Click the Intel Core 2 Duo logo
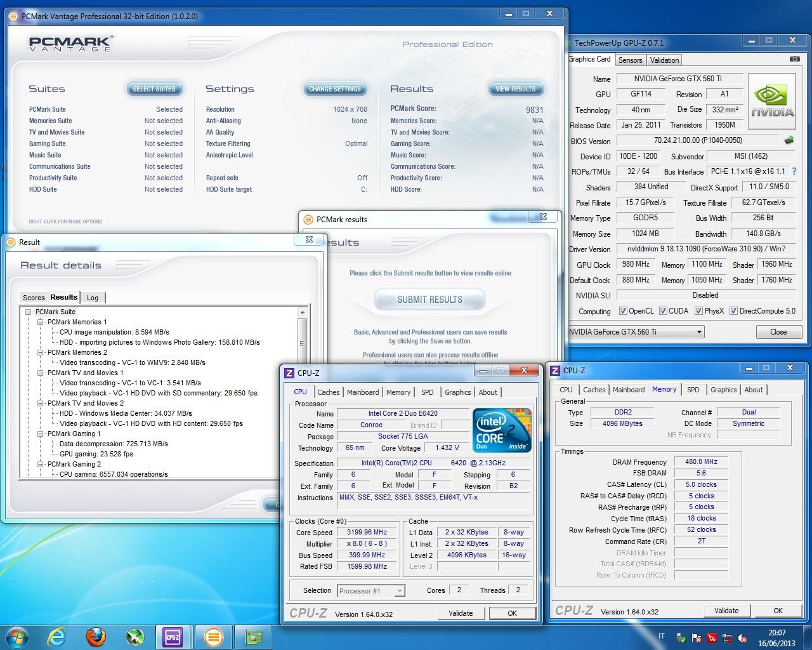The image size is (812, 650). point(502,430)
